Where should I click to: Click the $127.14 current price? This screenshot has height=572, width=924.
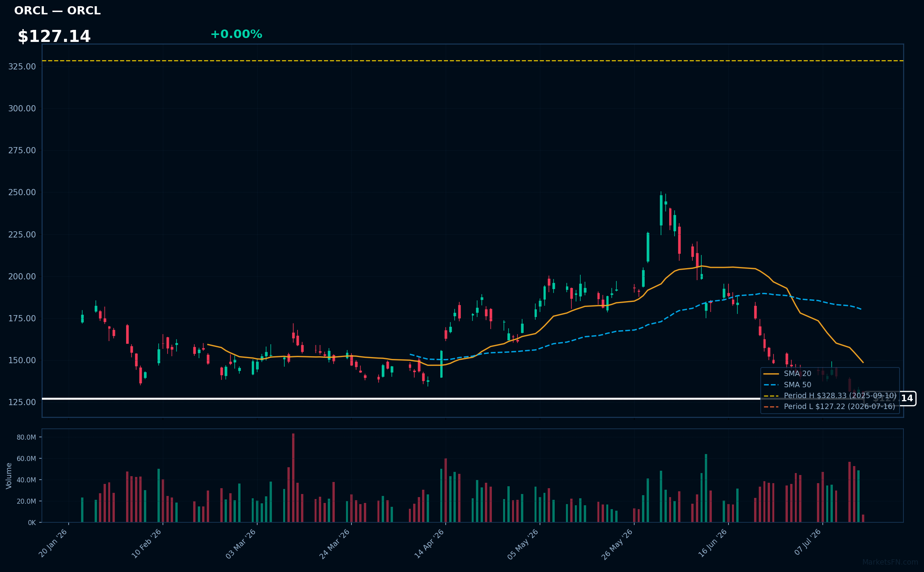coord(54,36)
